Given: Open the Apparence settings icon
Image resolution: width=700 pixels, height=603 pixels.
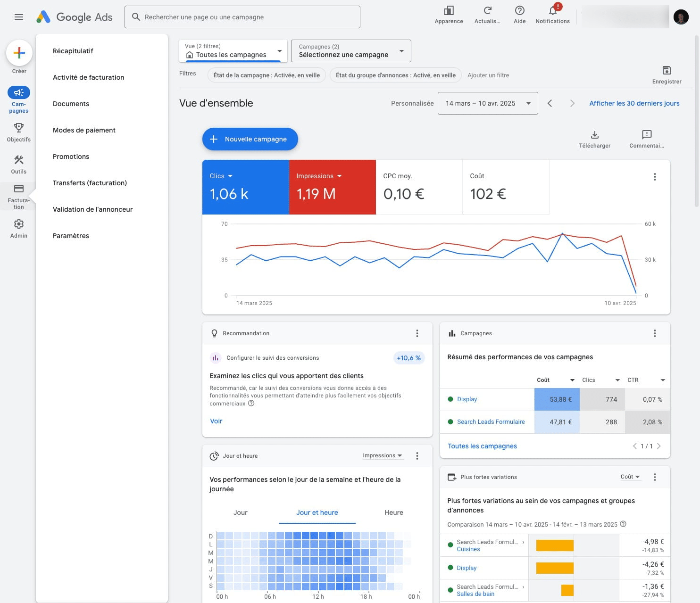Looking at the screenshot, I should tap(449, 15).
